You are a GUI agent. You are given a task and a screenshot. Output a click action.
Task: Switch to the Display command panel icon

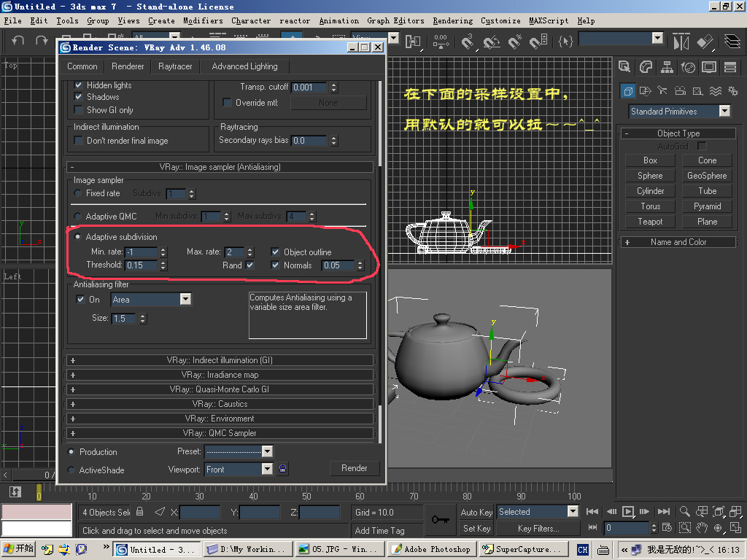709,67
